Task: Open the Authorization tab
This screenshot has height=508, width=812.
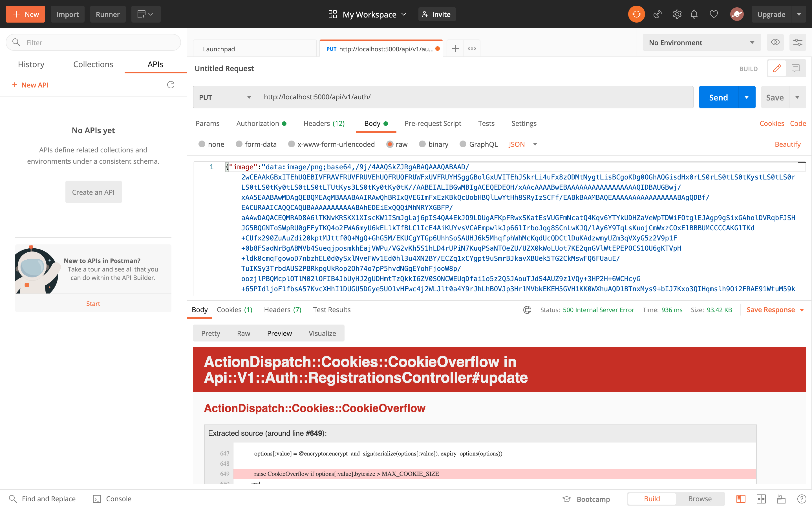Action: click(261, 123)
